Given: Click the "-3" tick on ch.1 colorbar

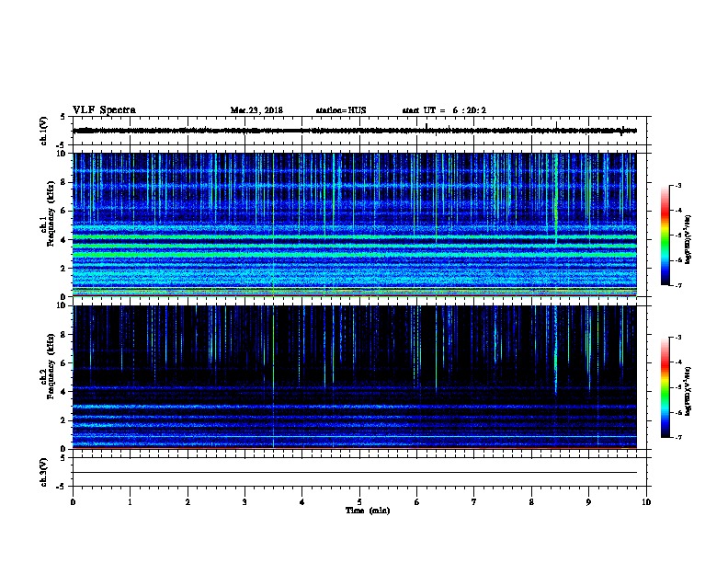Looking at the screenshot, I should pos(677,185).
